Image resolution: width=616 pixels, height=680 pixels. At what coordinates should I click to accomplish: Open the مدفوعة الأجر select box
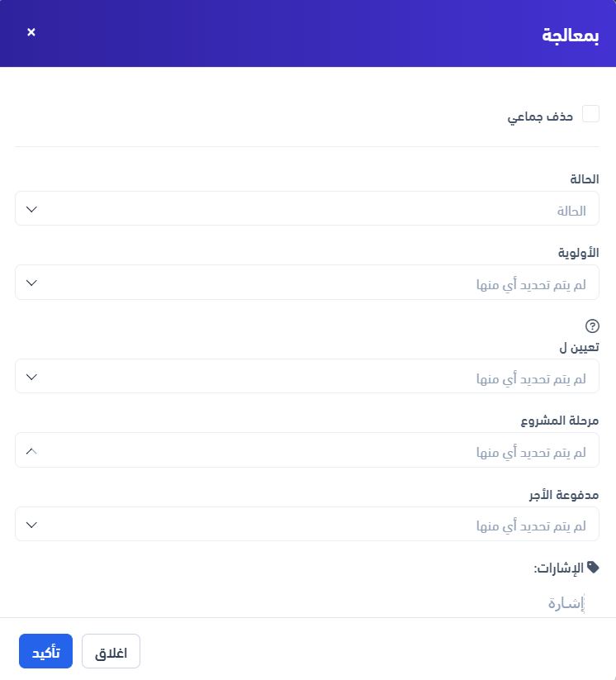pos(307,525)
